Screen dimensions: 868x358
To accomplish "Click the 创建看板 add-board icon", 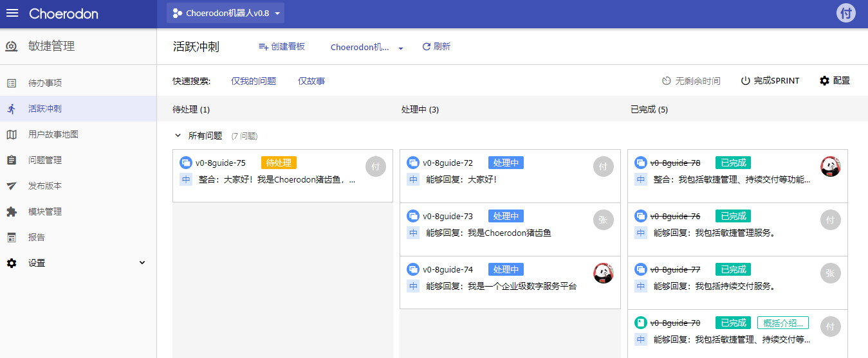I will pyautogui.click(x=263, y=47).
